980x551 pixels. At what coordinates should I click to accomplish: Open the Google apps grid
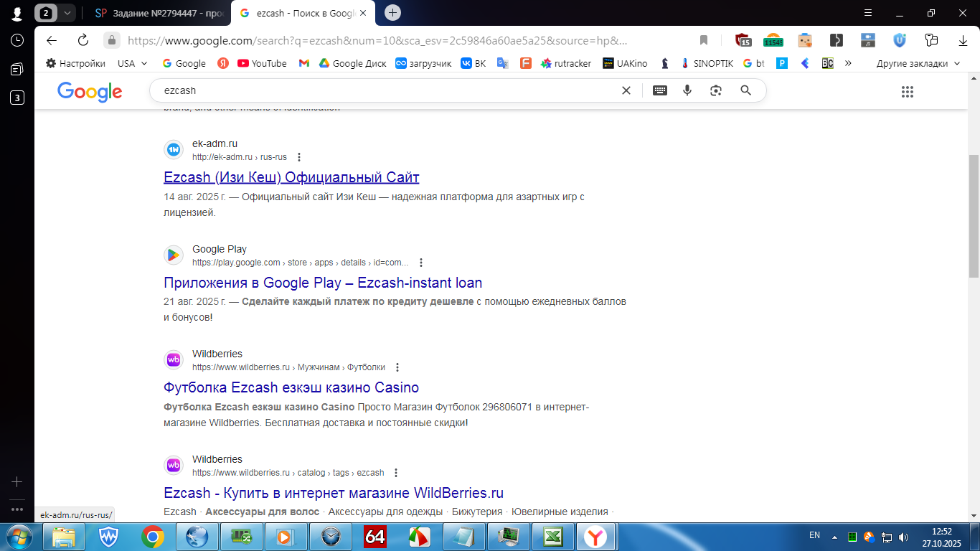coord(907,91)
